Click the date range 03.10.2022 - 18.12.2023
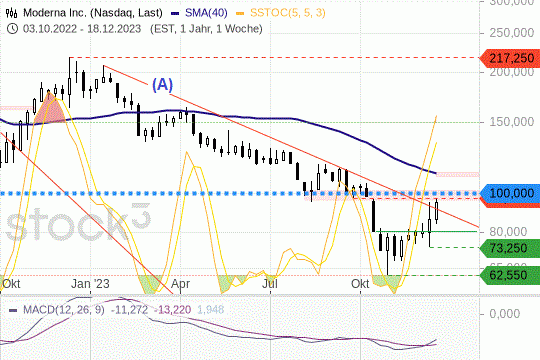Viewport: 540px width, 360px height. click(x=82, y=29)
